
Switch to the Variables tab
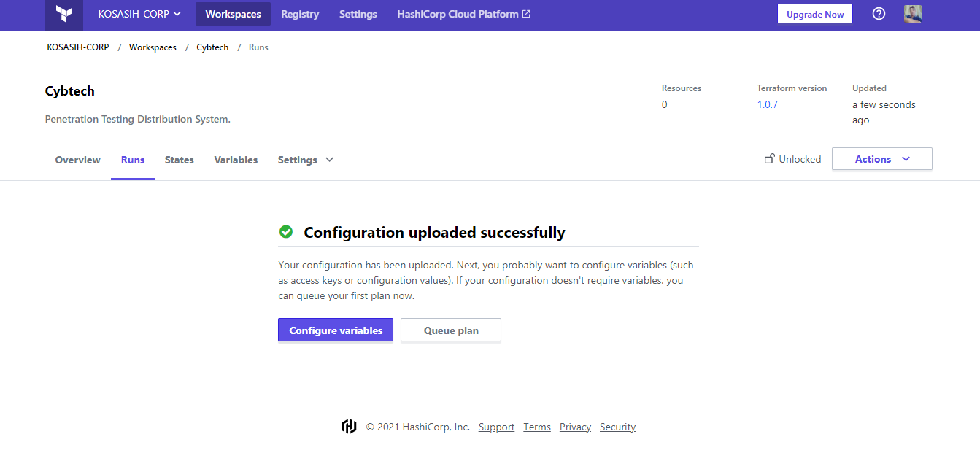pos(236,160)
